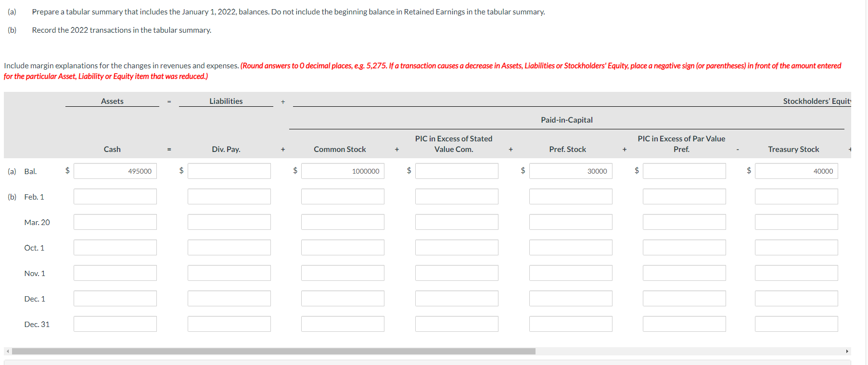Click PIC in Excess of Stated Value Mar. 20 field
The width and height of the screenshot is (868, 365).
tap(457, 222)
